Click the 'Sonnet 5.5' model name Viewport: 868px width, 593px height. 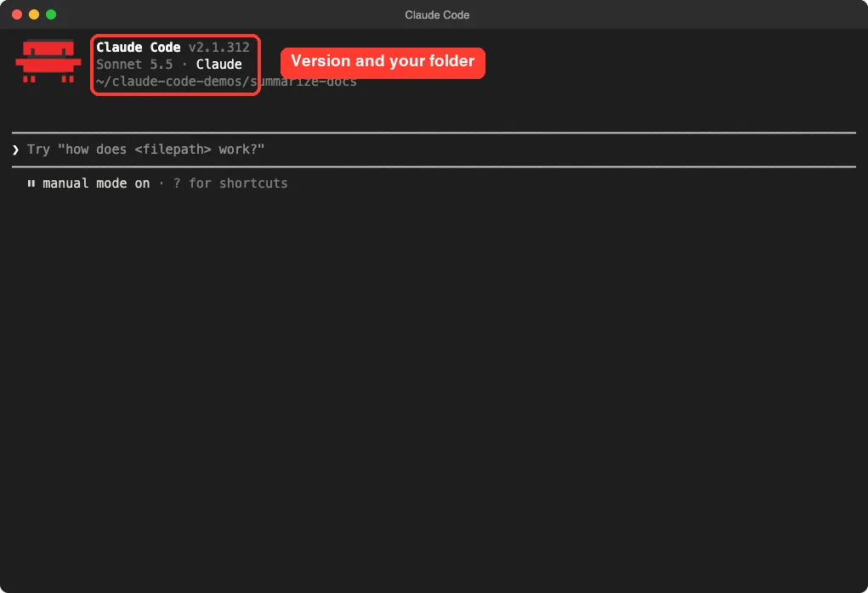[134, 65]
